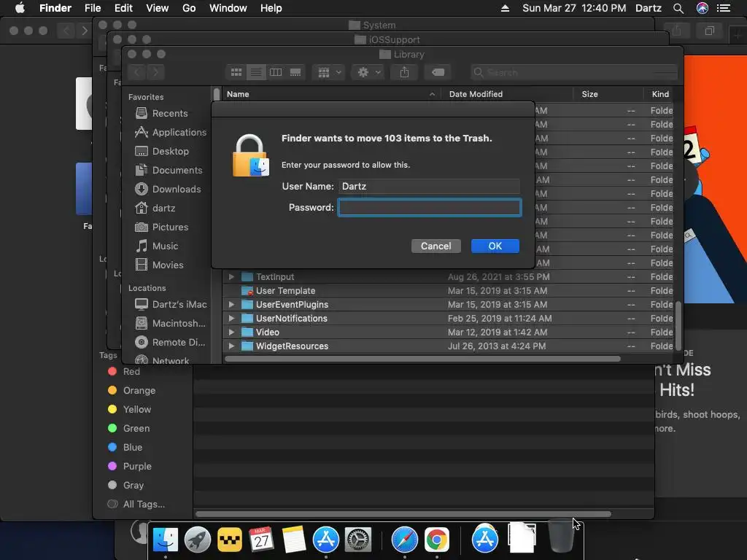The image size is (747, 560).
Task: Switch Library window to gallery view
Action: click(x=295, y=72)
